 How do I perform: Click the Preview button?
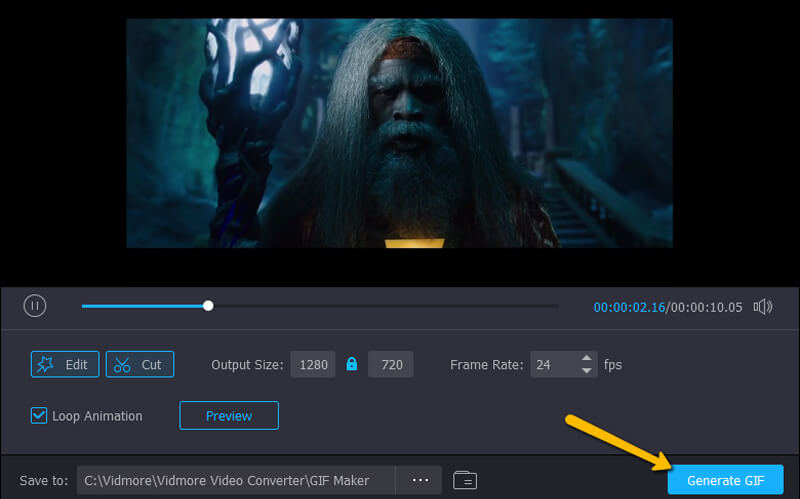click(228, 416)
